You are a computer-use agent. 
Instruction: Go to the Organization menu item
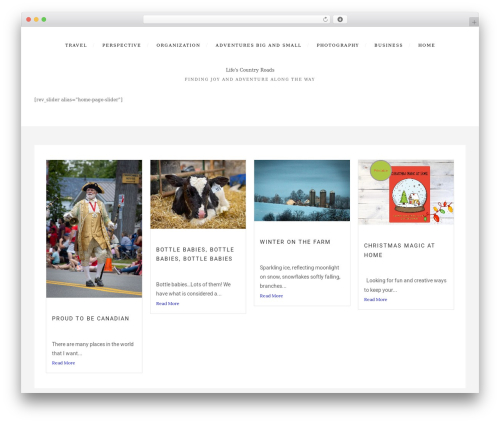[178, 45]
